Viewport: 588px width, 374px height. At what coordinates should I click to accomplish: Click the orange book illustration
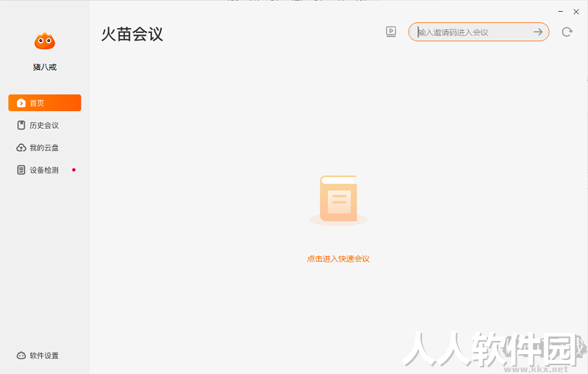[x=338, y=200]
